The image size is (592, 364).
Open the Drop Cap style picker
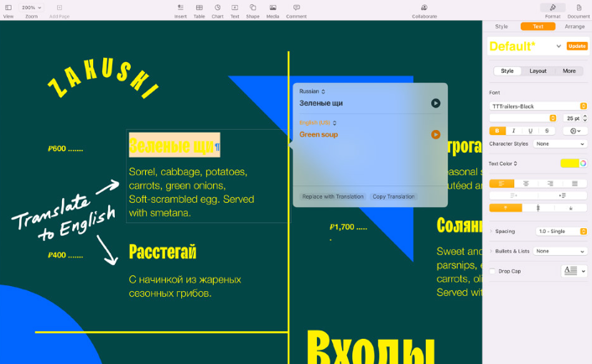tap(574, 271)
